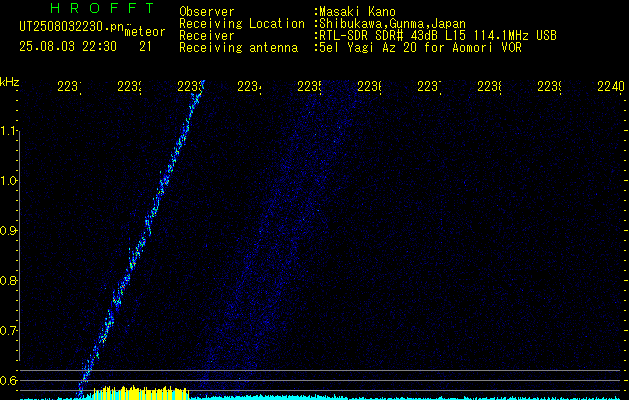This screenshot has height=400, width=629.
Task: Select the RTL-SDR SDR# 114.1MHz receiver details
Action: (x=436, y=36)
